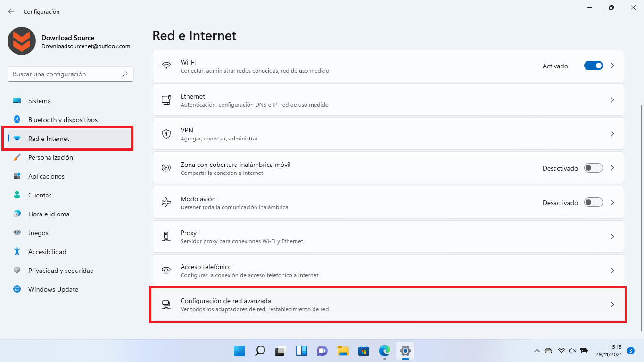Open File Explorer from taskbar
This screenshot has width=644, height=362.
343,351
